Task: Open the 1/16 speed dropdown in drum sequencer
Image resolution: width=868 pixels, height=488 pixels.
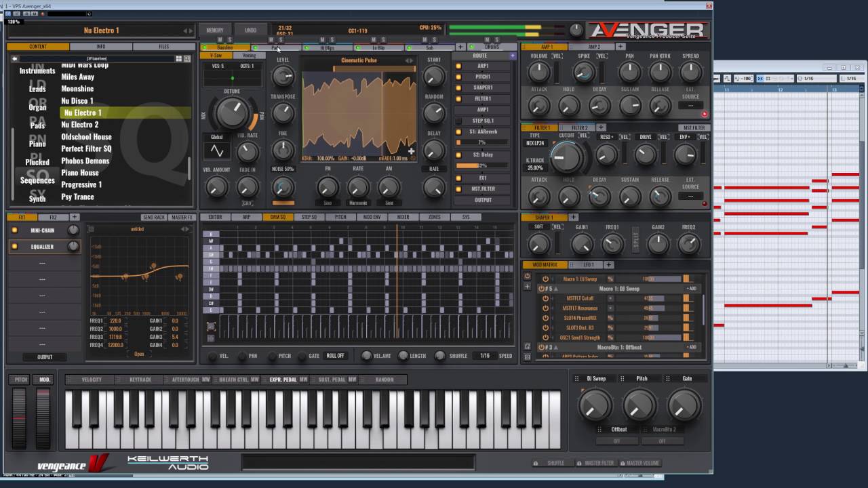Action: [485, 356]
